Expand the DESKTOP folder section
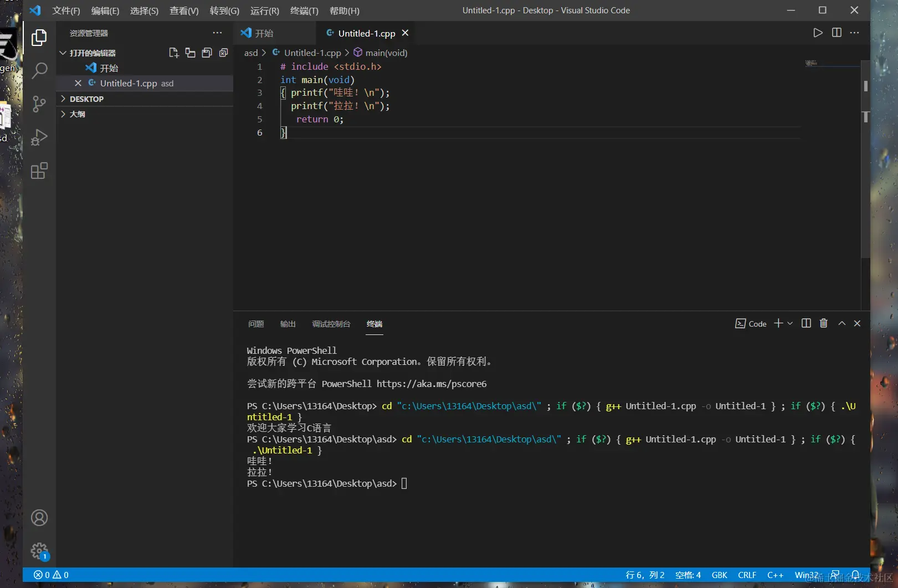 pyautogui.click(x=86, y=99)
